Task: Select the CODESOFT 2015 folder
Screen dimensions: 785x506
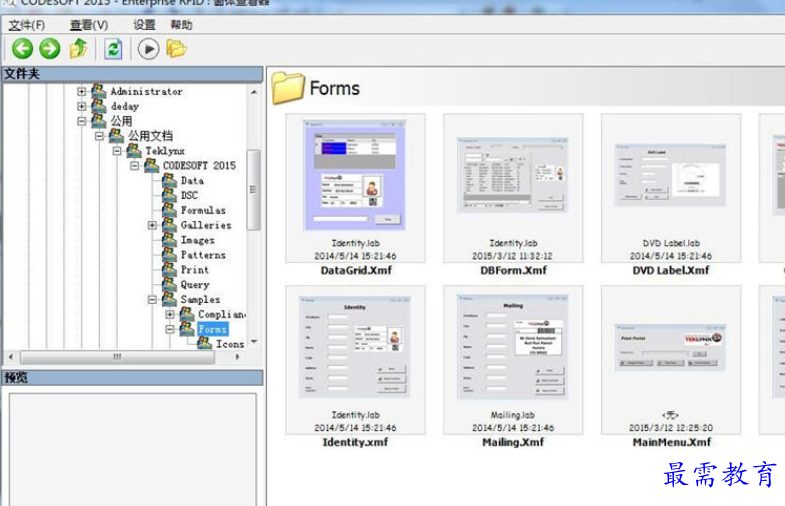Action: click(199, 166)
